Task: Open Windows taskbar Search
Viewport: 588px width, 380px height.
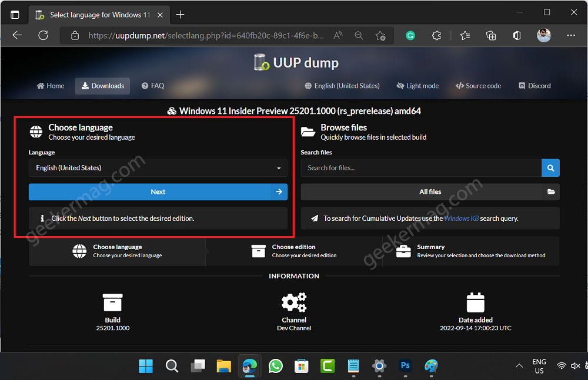Action: (x=172, y=366)
